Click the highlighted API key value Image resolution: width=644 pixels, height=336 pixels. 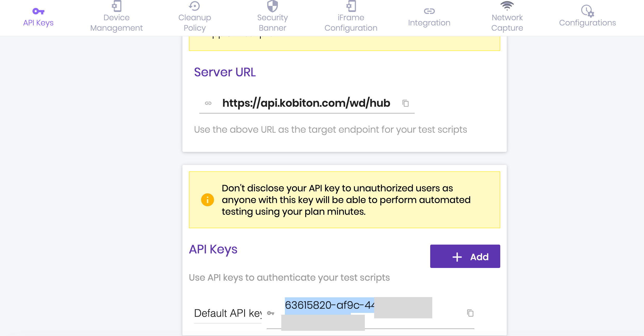[x=330, y=305]
